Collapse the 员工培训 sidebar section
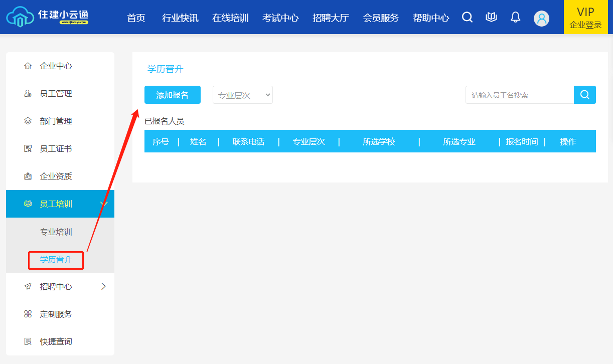The height and width of the screenshot is (364, 613). [103, 204]
